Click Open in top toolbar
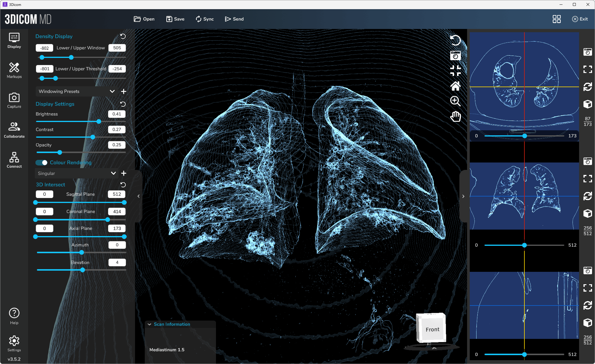This screenshot has width=595, height=364. 144,19
